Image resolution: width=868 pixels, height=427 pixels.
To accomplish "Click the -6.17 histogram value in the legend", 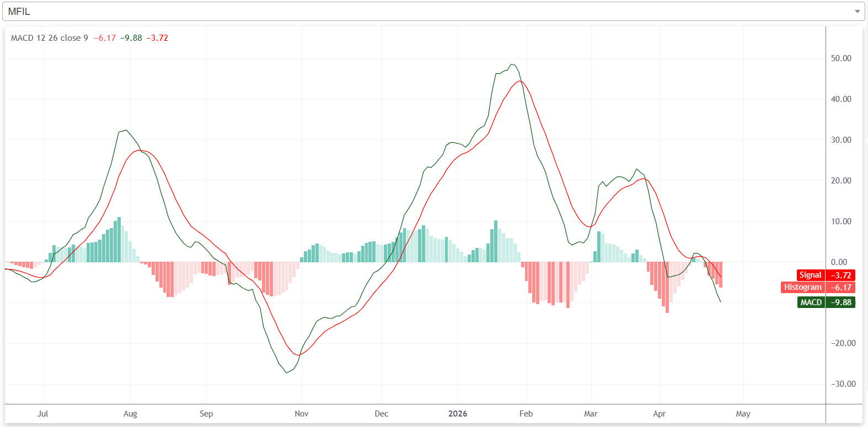I will coord(105,38).
